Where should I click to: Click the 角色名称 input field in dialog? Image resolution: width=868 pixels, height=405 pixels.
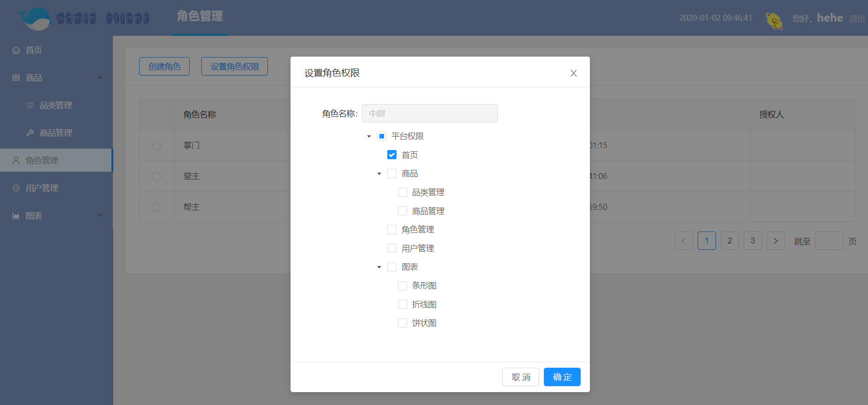click(x=430, y=113)
